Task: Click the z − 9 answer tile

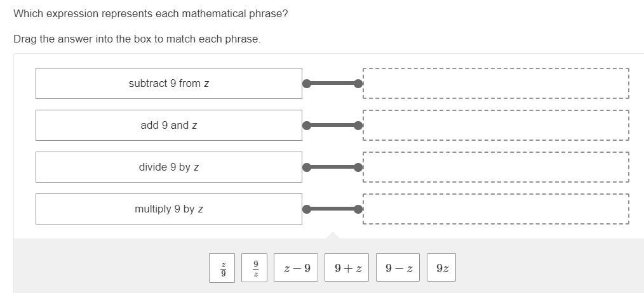Action: [297, 268]
